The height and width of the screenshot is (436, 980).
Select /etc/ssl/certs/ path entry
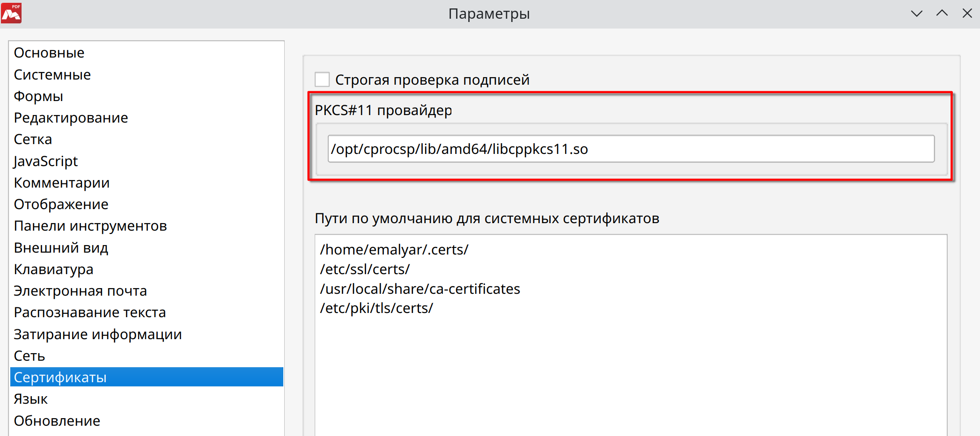365,269
